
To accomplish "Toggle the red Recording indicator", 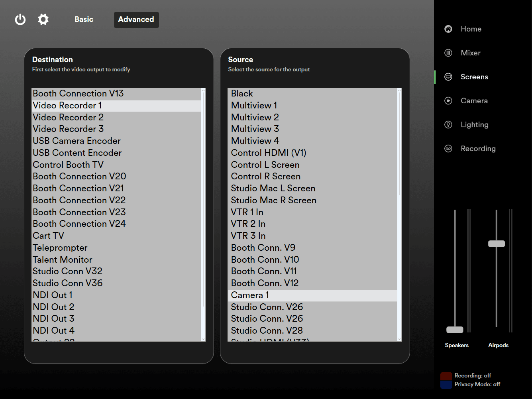I will point(446,376).
